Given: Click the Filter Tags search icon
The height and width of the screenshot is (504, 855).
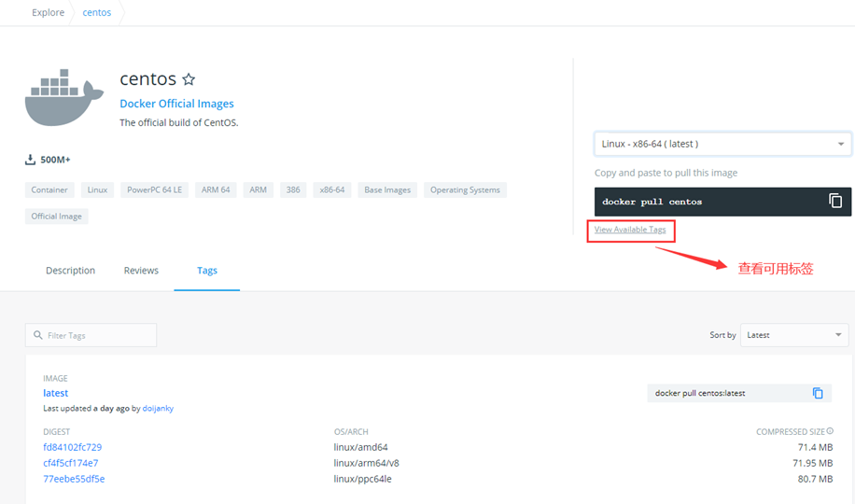Looking at the screenshot, I should pyautogui.click(x=37, y=335).
